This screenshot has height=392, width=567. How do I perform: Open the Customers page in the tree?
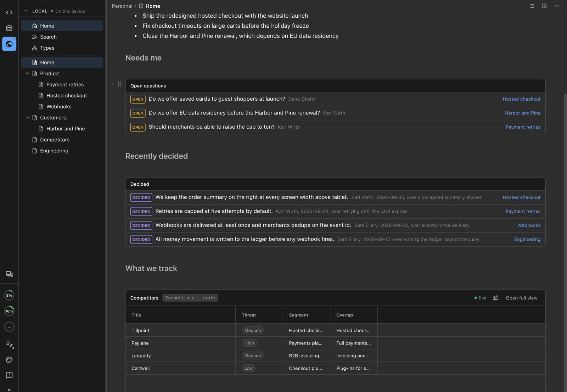(x=53, y=118)
